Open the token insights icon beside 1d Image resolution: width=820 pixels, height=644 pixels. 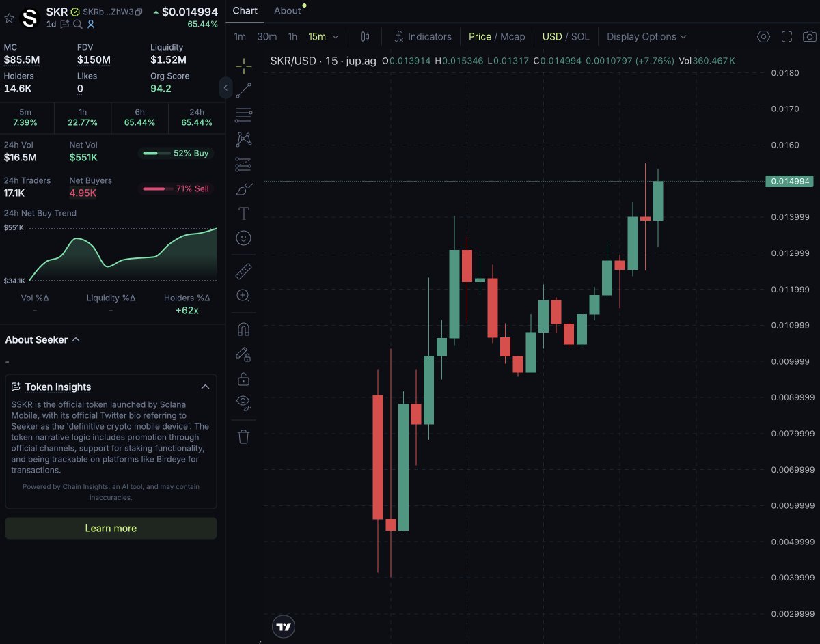(x=65, y=24)
